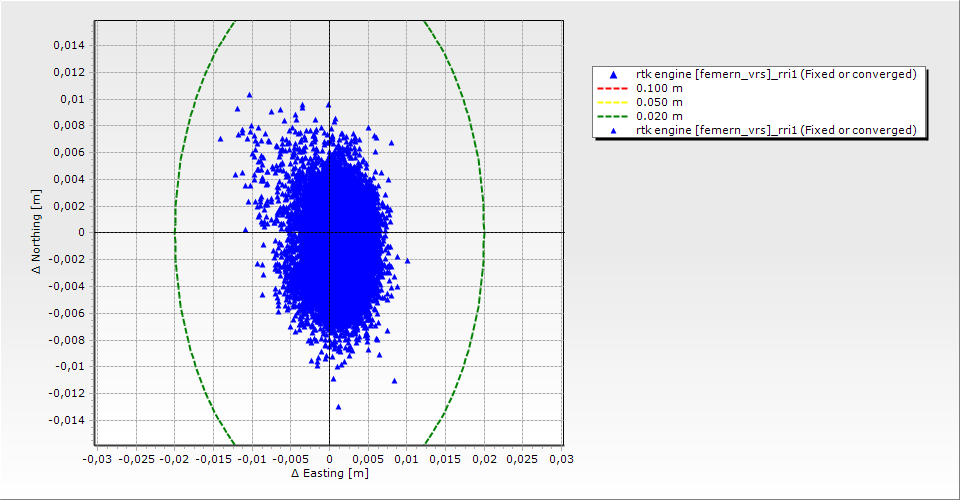Click the '0.100 m' legend text
960x500 pixels.
pos(659,88)
